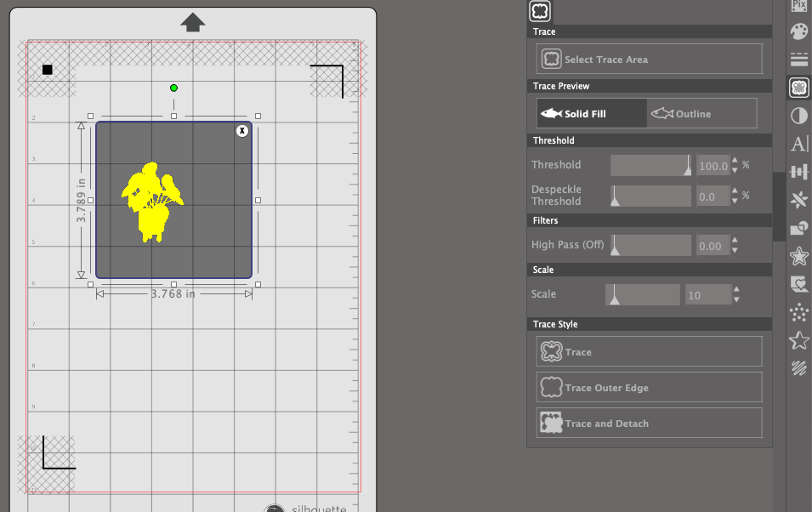Increase High Pass with up arrow
The image size is (812, 512).
(735, 241)
